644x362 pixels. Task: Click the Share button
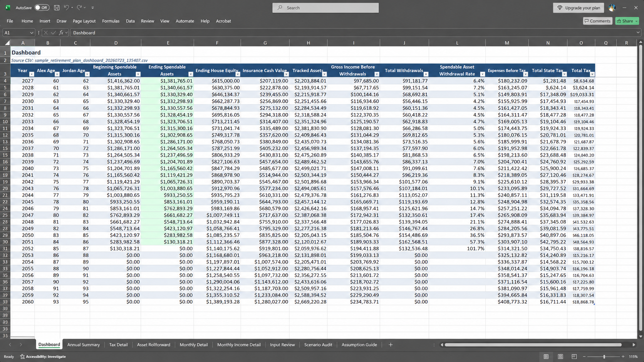(627, 21)
